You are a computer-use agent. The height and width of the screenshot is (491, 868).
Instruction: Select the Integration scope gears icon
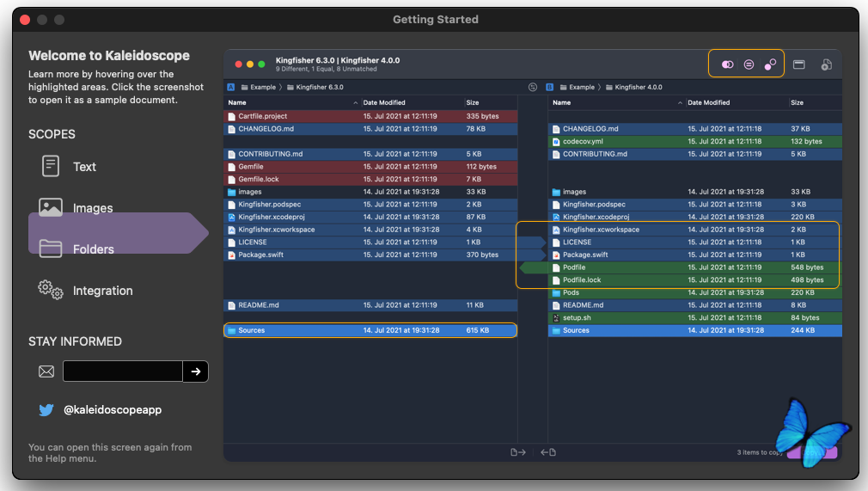pos(51,291)
